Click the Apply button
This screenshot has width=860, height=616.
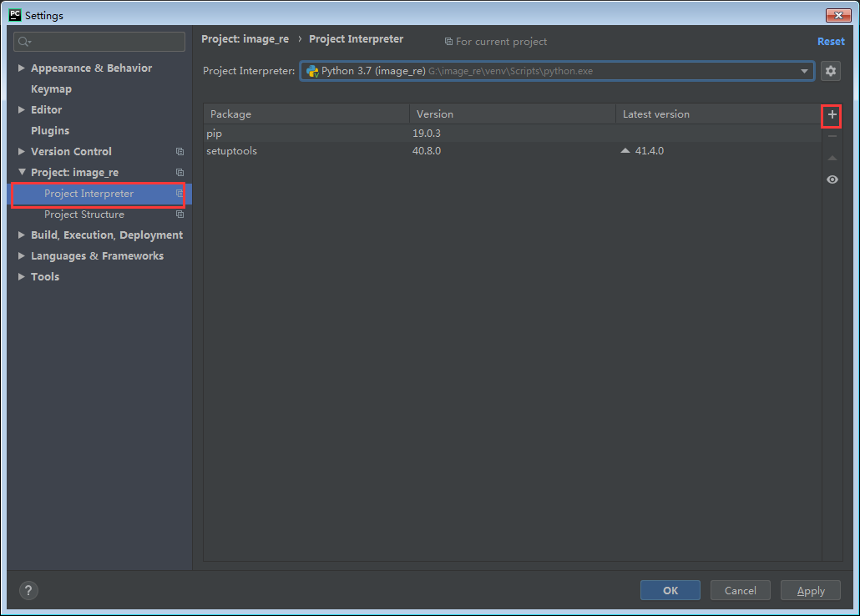click(811, 590)
